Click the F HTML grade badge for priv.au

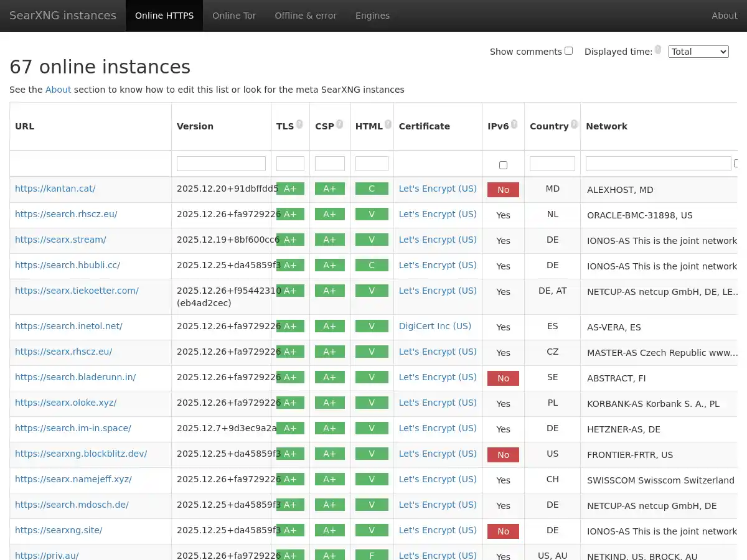coord(372,555)
